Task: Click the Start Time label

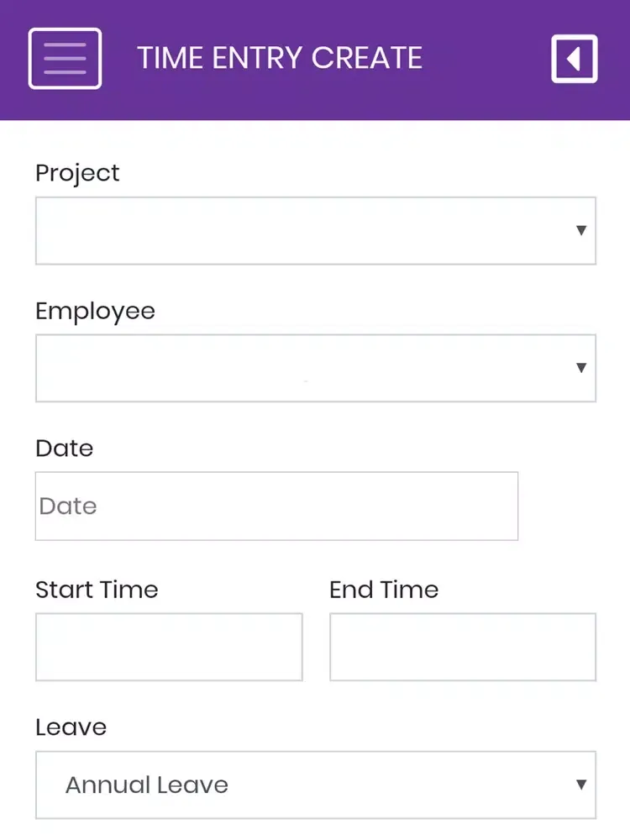Action: tap(97, 590)
